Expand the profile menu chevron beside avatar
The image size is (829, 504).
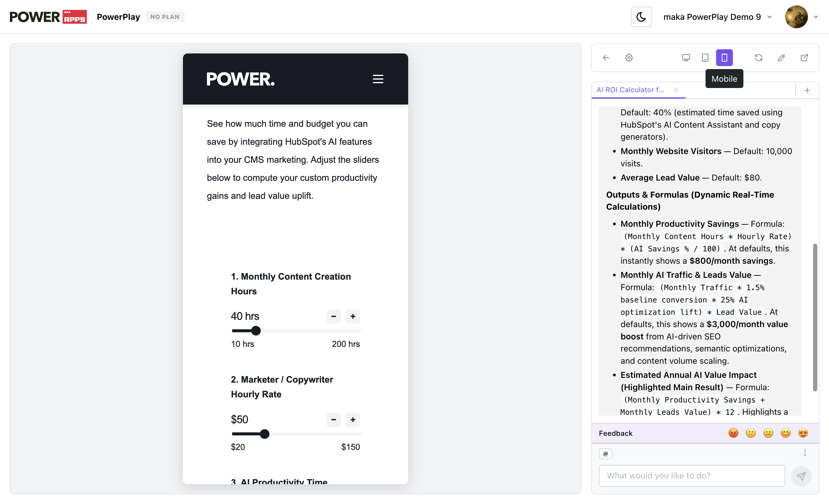[816, 17]
